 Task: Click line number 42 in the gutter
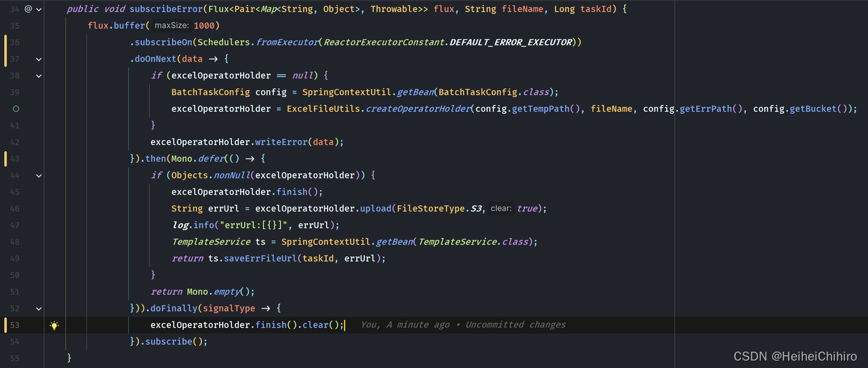tap(16, 142)
